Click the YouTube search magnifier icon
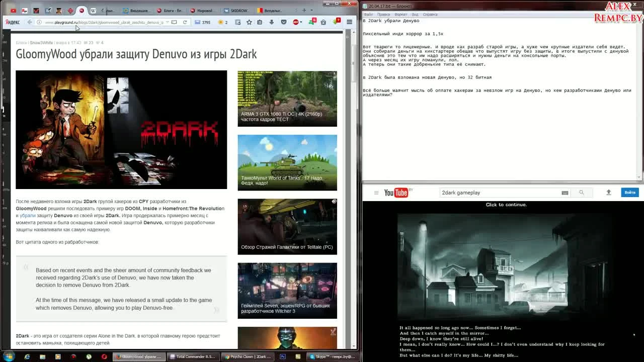Screen dimensions: 644x362 pos(582,193)
